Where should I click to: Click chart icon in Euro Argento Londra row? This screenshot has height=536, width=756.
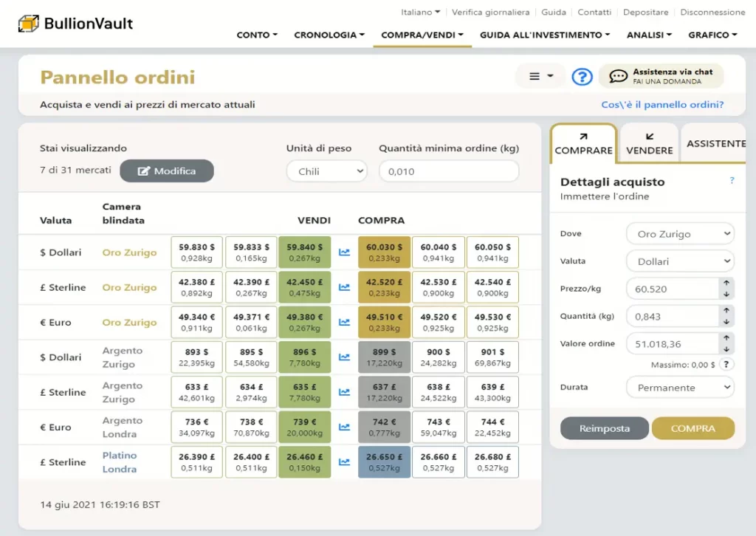(344, 427)
